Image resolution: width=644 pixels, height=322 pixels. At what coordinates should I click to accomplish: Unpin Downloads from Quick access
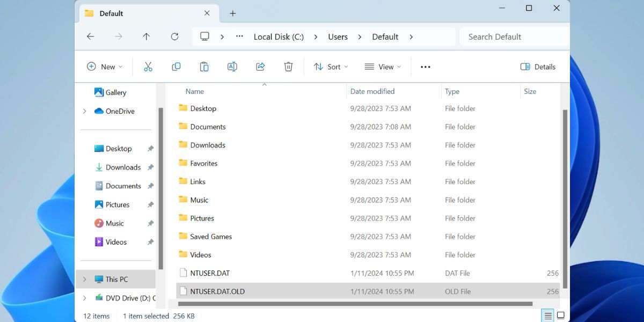point(150,167)
